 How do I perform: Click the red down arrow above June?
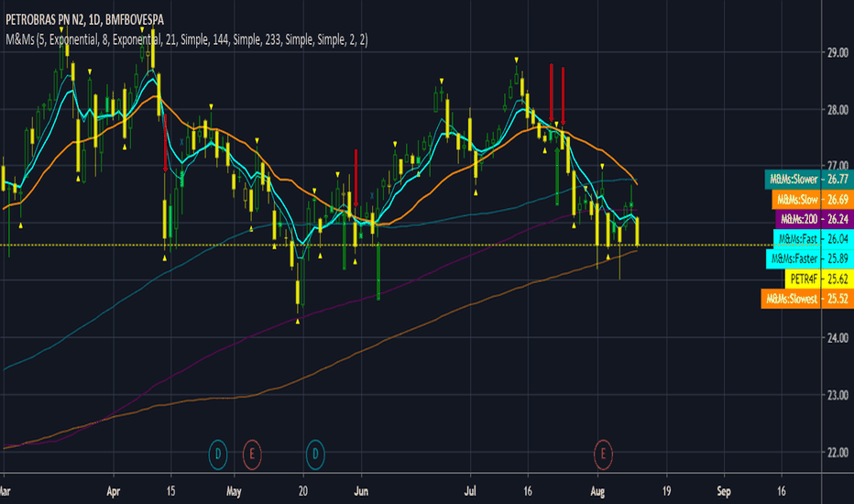click(356, 178)
